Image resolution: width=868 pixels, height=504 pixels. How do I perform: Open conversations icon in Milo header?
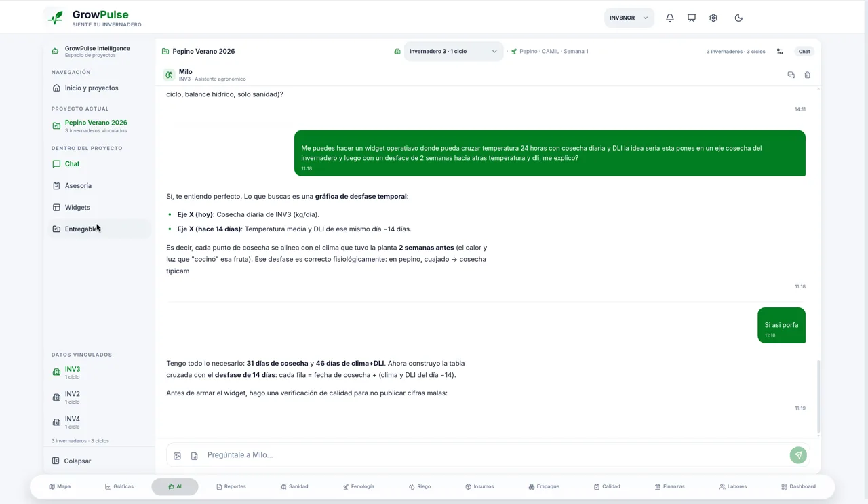[791, 75]
